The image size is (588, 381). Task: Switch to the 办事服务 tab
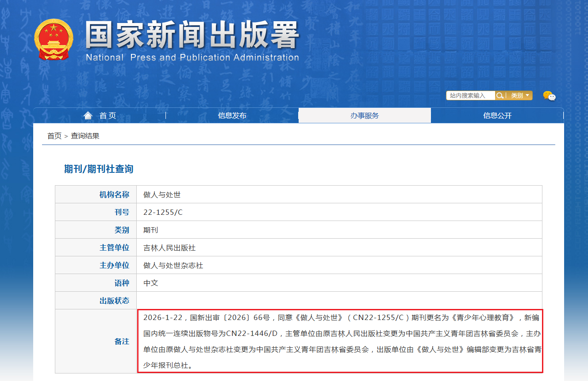tap(365, 115)
